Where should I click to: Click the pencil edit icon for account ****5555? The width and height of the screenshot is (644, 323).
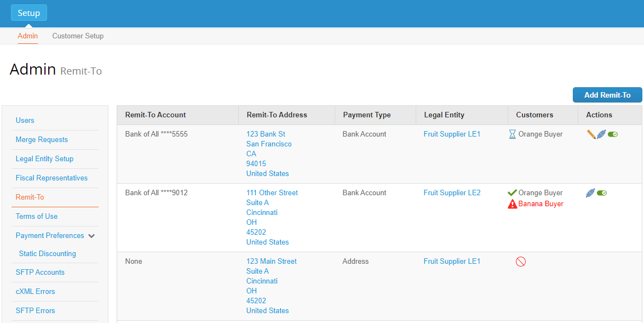[x=591, y=134]
